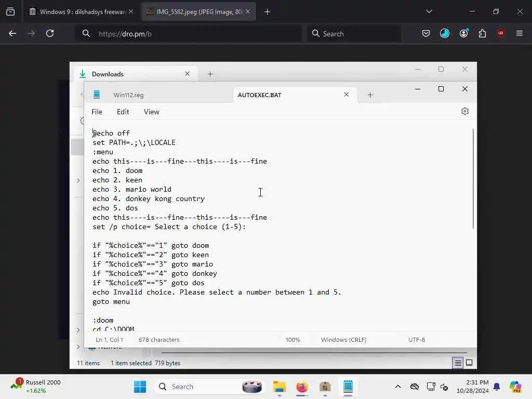Open the File menu in Notepad
Screen dimensions: 532x399
(97, 112)
